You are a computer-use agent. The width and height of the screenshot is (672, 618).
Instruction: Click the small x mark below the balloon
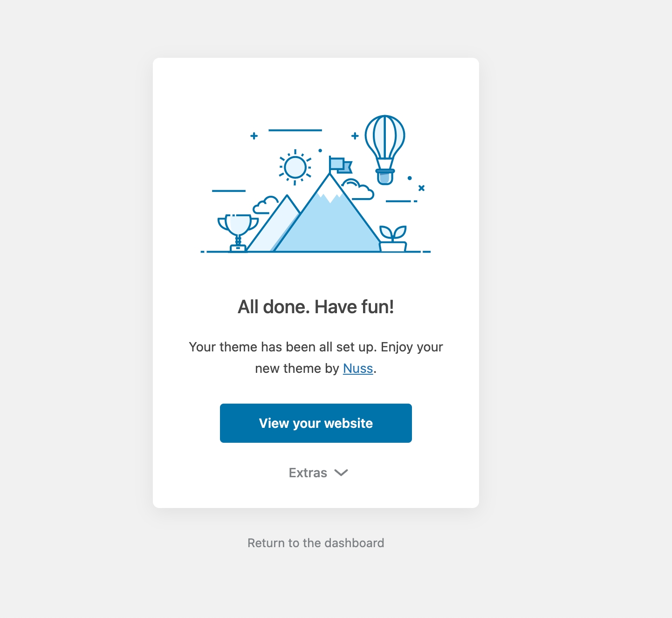click(x=421, y=188)
